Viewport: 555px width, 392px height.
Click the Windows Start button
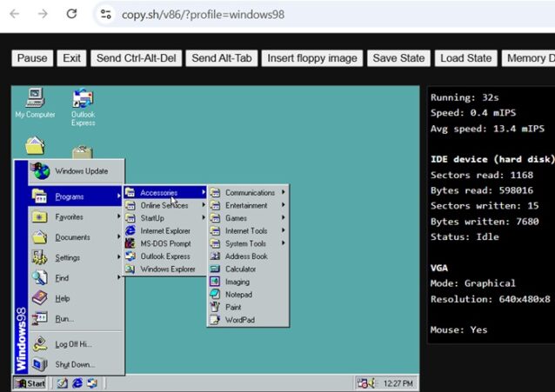[x=30, y=383]
